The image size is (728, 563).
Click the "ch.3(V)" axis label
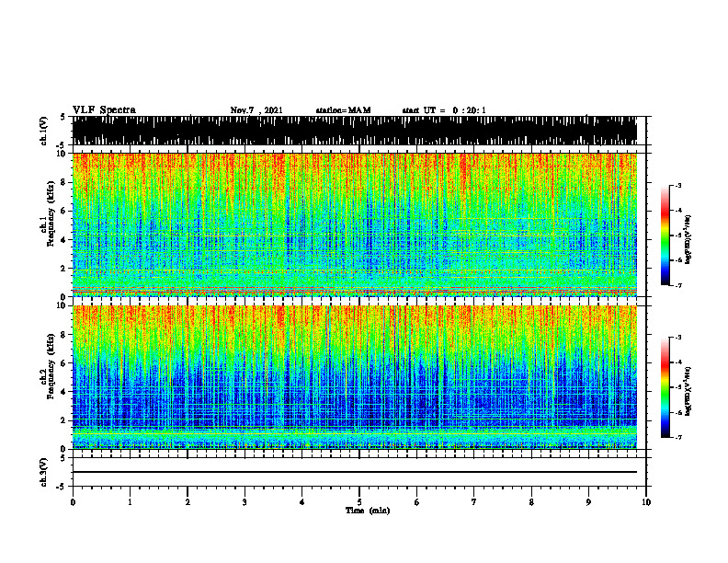click(x=43, y=473)
